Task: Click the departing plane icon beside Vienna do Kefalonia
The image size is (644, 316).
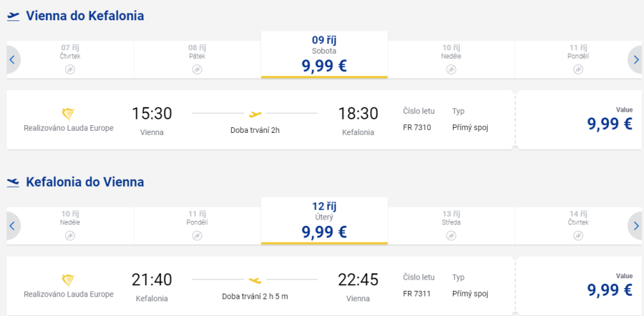Action: (x=13, y=16)
